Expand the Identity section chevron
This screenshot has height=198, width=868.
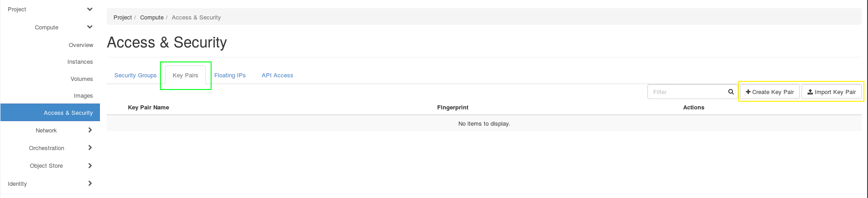click(90, 184)
